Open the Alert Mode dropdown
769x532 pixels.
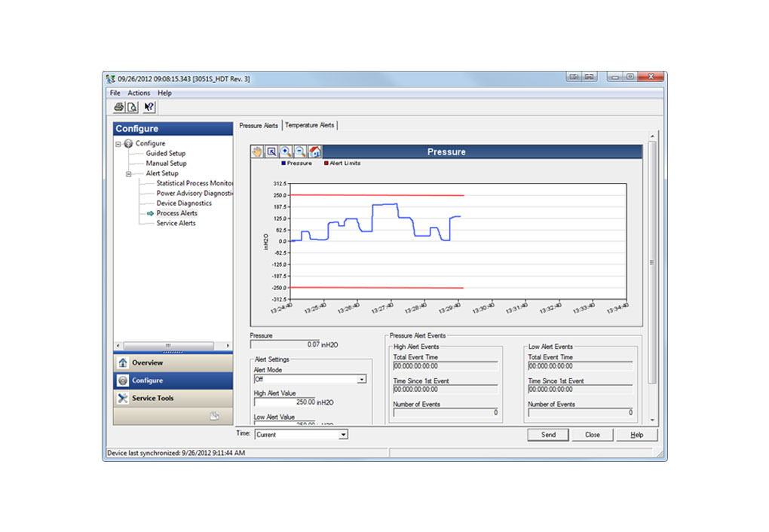pos(361,379)
